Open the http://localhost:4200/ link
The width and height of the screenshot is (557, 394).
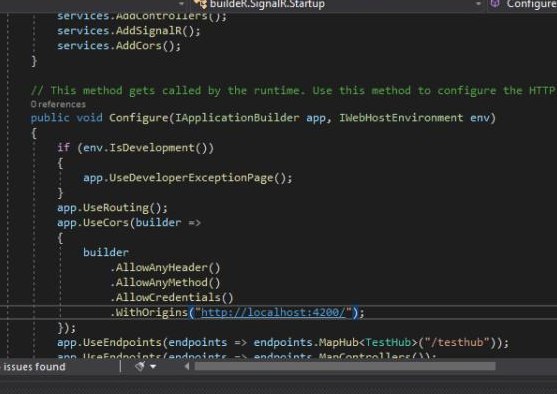tap(273, 313)
